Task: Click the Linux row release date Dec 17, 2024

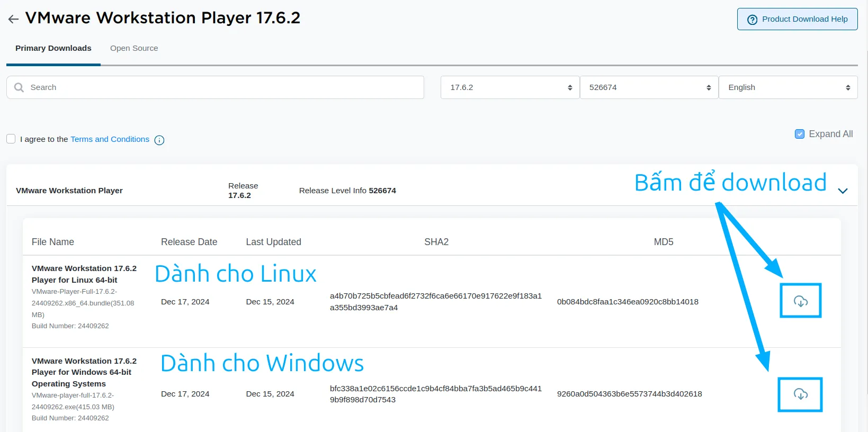Action: (185, 302)
